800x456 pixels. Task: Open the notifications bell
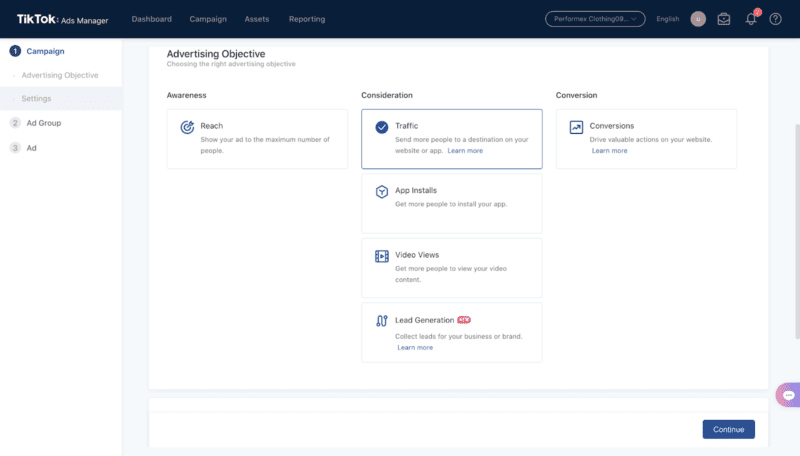[x=751, y=19]
